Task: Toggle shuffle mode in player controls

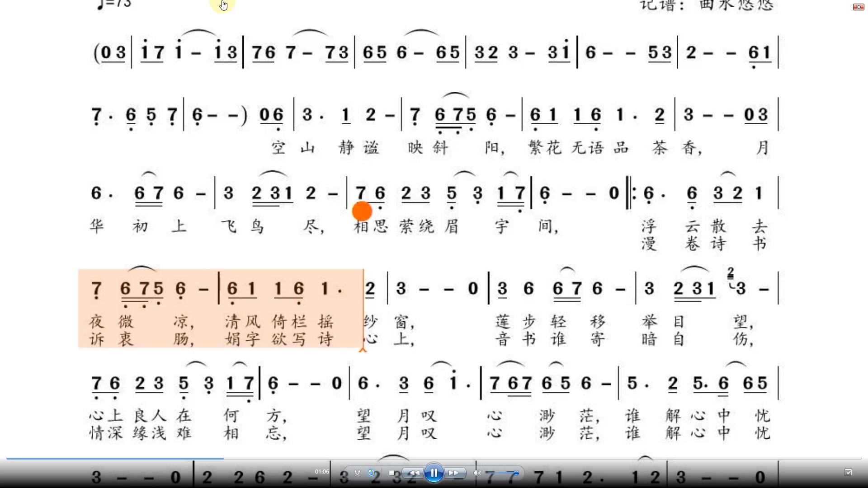Action: [357, 473]
